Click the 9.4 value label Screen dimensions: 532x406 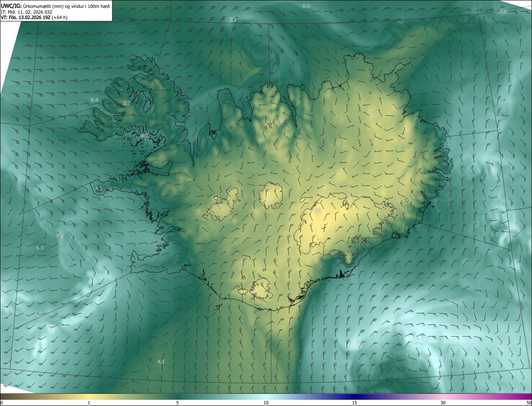click(494, 171)
